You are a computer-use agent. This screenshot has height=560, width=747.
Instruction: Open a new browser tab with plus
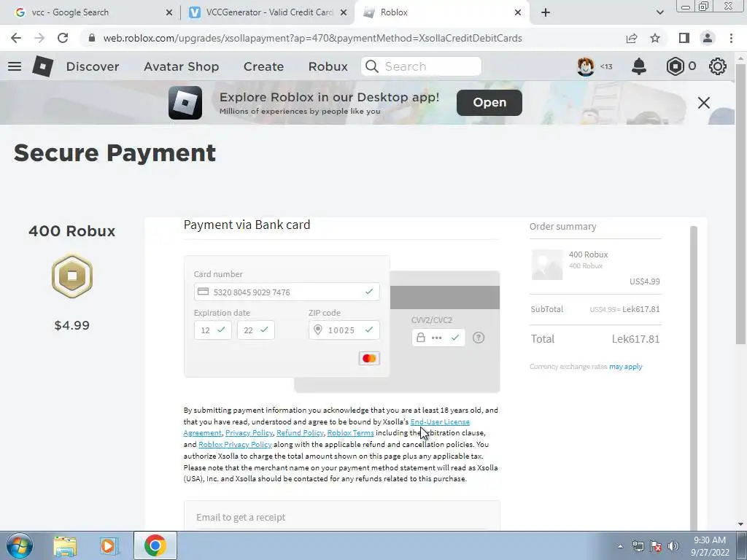click(x=546, y=12)
